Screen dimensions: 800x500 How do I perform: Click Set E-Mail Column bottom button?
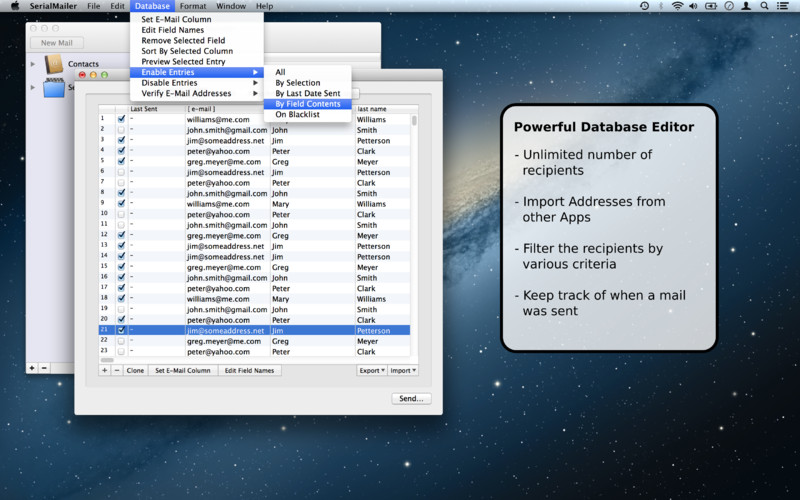point(183,370)
